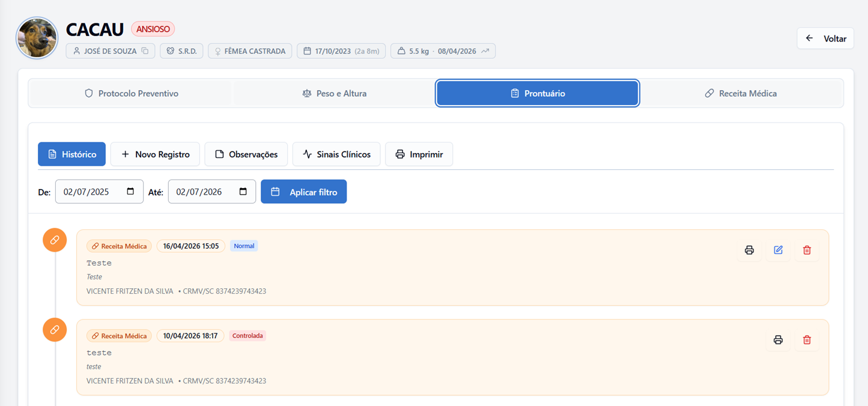Click the Receita Médica tag on the 10/04/2026 record

119,336
